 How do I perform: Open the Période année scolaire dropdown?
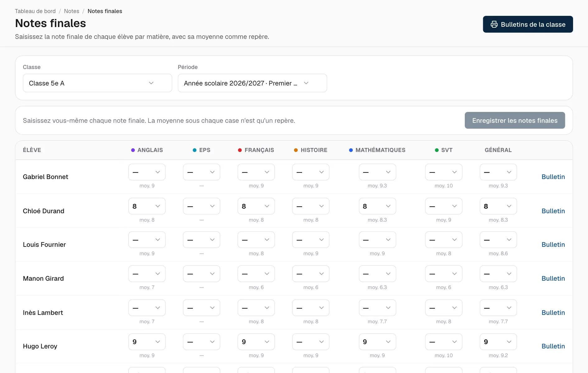coord(252,83)
